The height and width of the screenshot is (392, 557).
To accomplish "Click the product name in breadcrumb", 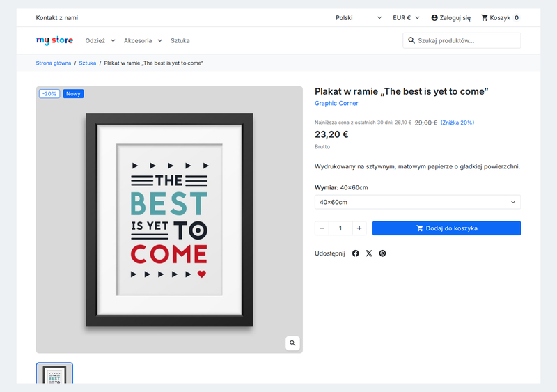I will [153, 63].
